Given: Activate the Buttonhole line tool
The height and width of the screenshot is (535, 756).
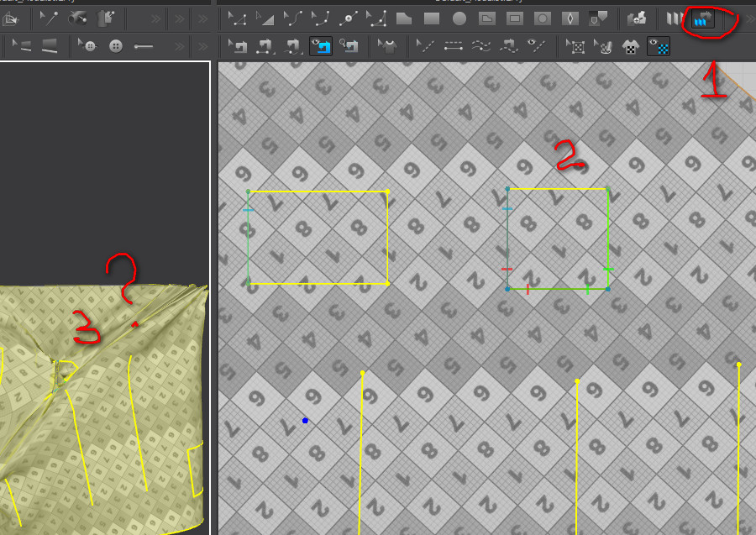Looking at the screenshot, I should click(x=143, y=46).
